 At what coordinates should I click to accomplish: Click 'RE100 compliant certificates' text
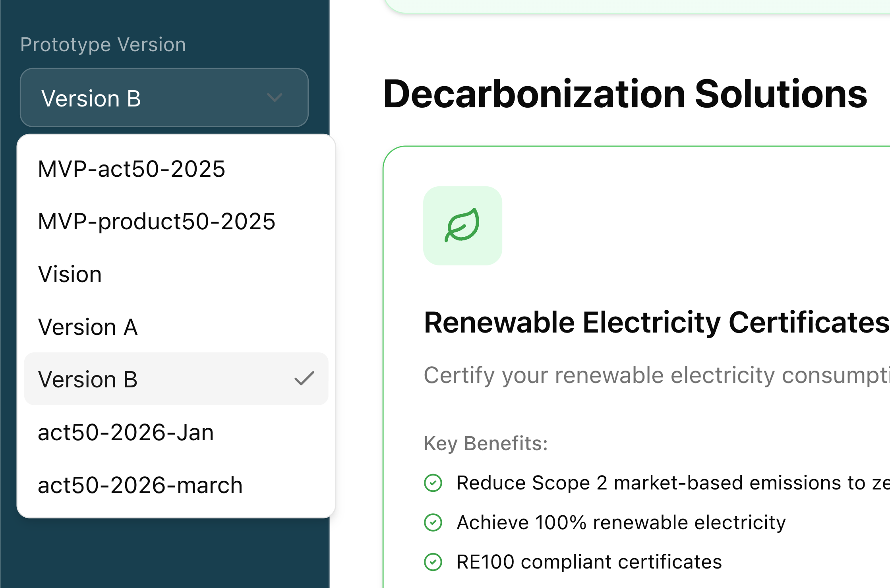click(589, 562)
